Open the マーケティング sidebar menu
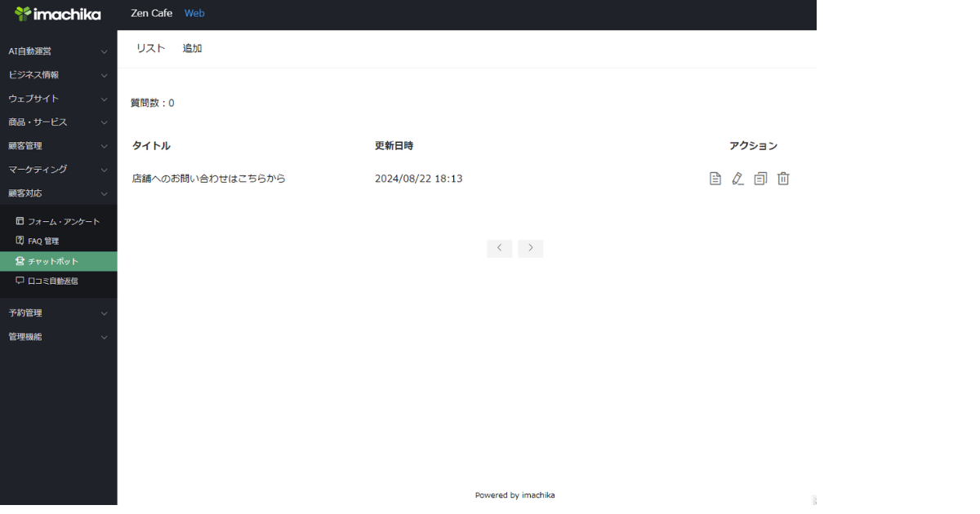 coord(59,170)
